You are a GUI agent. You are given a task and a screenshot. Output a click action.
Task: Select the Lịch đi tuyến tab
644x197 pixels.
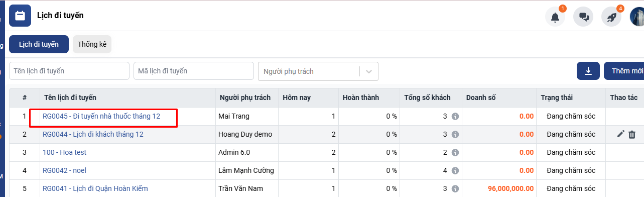[39, 44]
